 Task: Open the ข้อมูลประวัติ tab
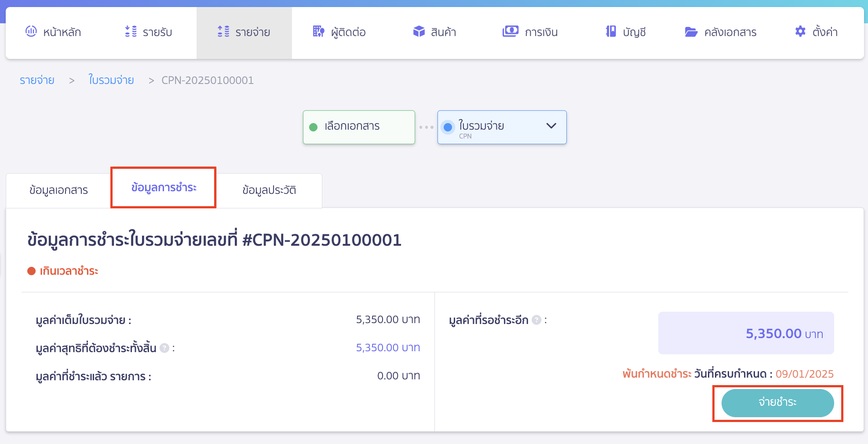[x=270, y=190]
